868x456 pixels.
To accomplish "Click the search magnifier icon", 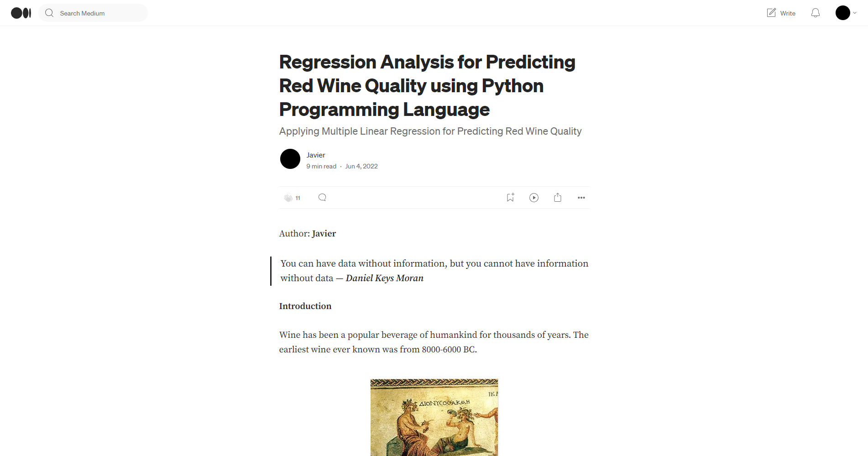I will click(x=49, y=13).
